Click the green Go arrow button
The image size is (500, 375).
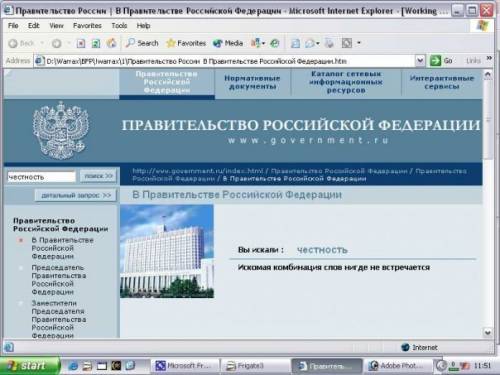coord(435,61)
